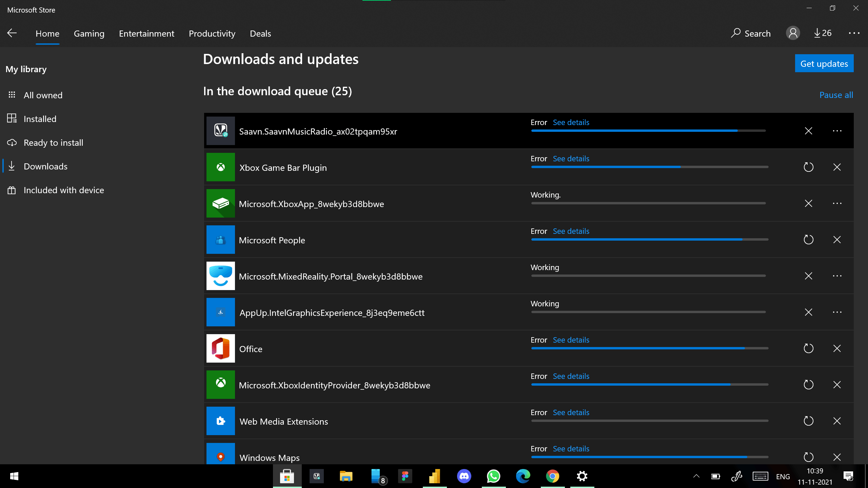Open the Saavn app icon thumbnail
Image resolution: width=868 pixels, height=488 pixels.
click(x=220, y=131)
